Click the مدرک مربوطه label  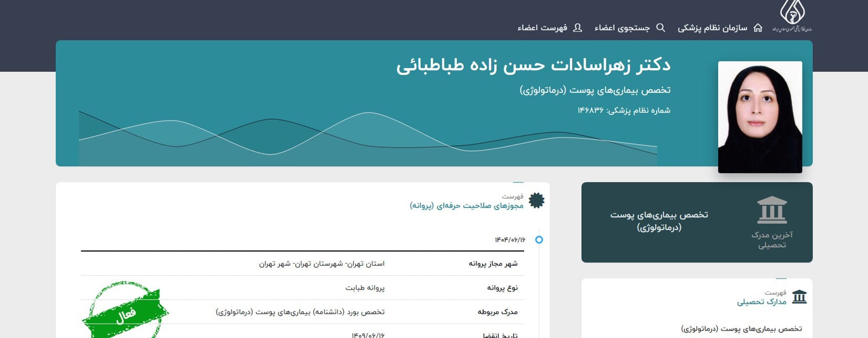click(x=497, y=312)
